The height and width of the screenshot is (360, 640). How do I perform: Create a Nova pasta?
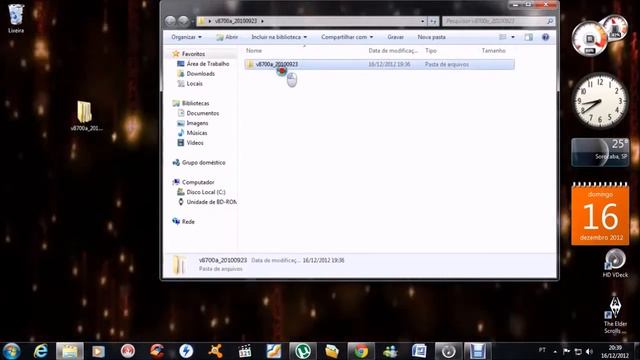(x=431, y=37)
